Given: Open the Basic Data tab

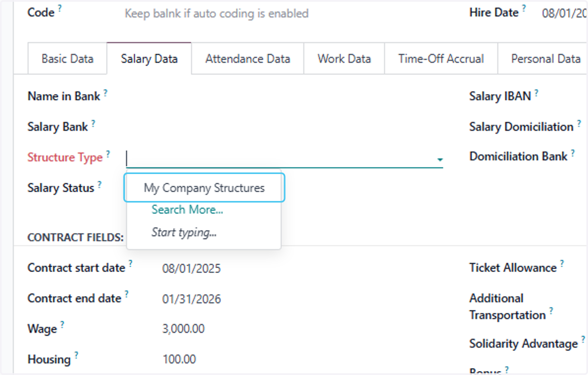Looking at the screenshot, I should [x=68, y=59].
